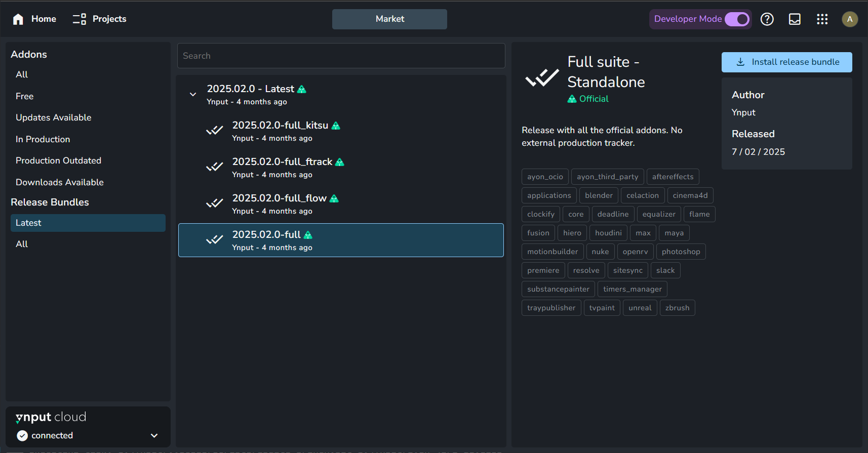Show Downloads Available addons
This screenshot has width=868, height=453.
pos(88,182)
